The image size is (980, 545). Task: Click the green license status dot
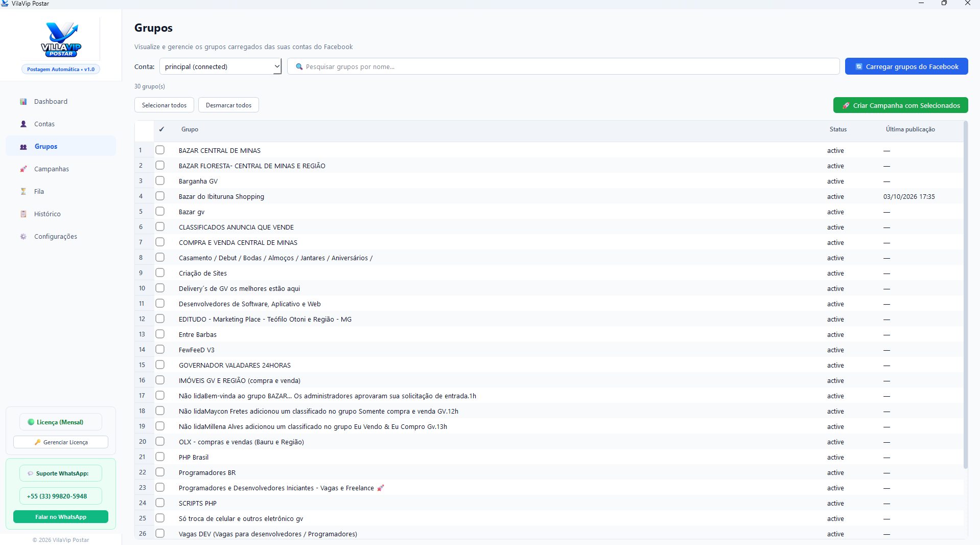(x=31, y=422)
